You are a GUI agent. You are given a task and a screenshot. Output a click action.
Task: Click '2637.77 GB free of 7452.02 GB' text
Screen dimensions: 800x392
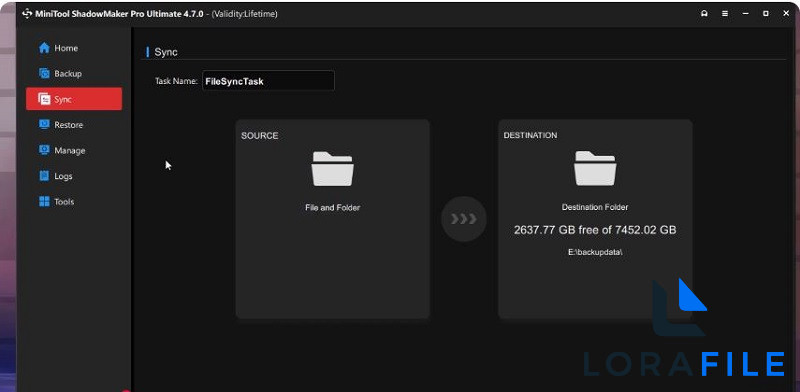pos(595,230)
